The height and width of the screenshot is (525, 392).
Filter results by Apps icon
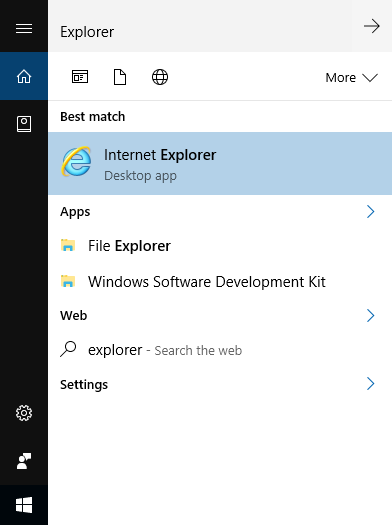80,77
